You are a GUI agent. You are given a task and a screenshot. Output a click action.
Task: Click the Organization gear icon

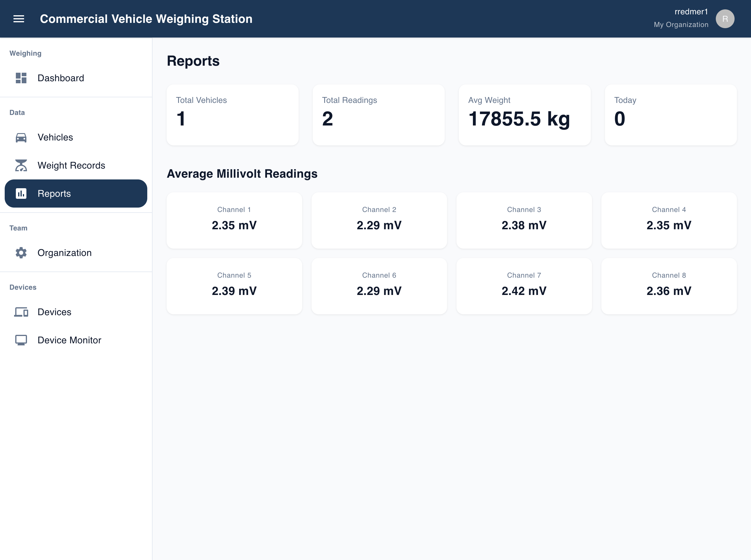pos(21,253)
